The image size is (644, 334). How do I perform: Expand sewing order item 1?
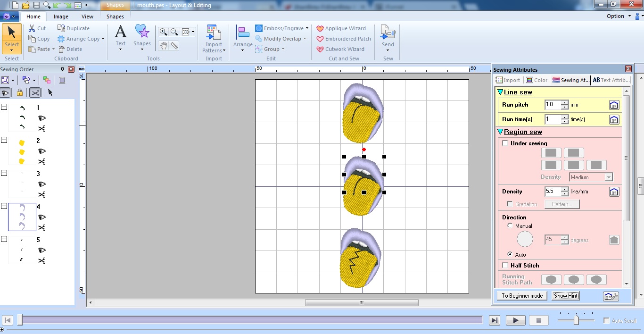4,107
